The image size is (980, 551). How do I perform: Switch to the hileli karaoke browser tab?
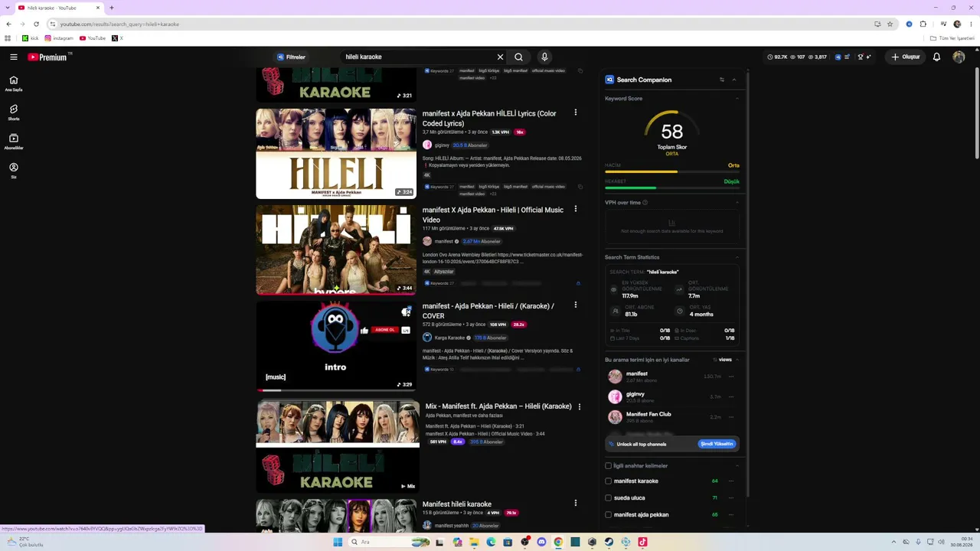(x=60, y=8)
